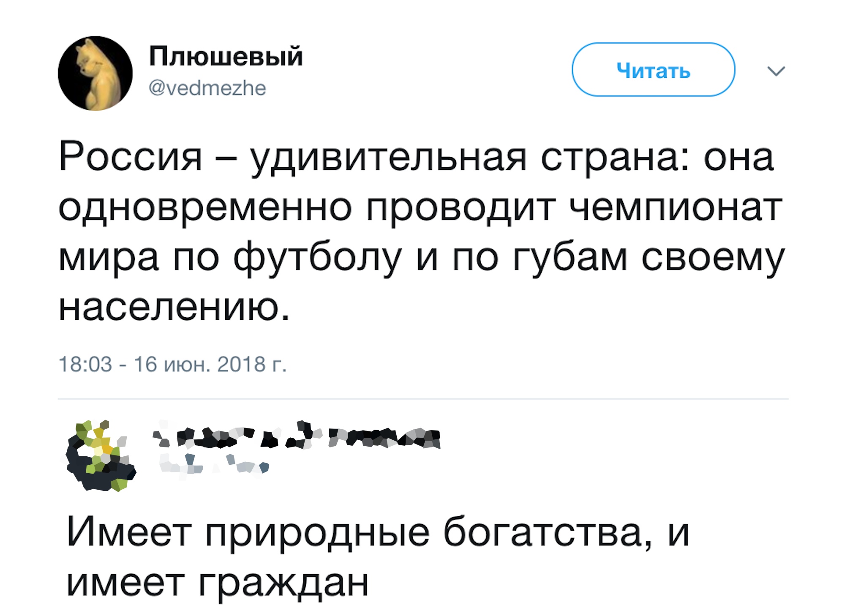Viewport: 845px width, 616px height.
Task: Open the tweet timestamp 18:03 - 16 июн. 2018
Action: point(172,364)
